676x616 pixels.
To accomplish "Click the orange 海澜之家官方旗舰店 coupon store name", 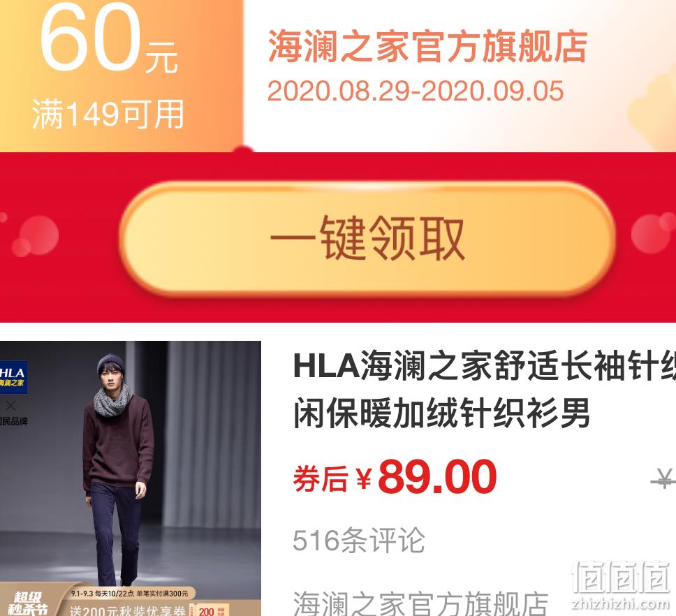I will coord(427,47).
